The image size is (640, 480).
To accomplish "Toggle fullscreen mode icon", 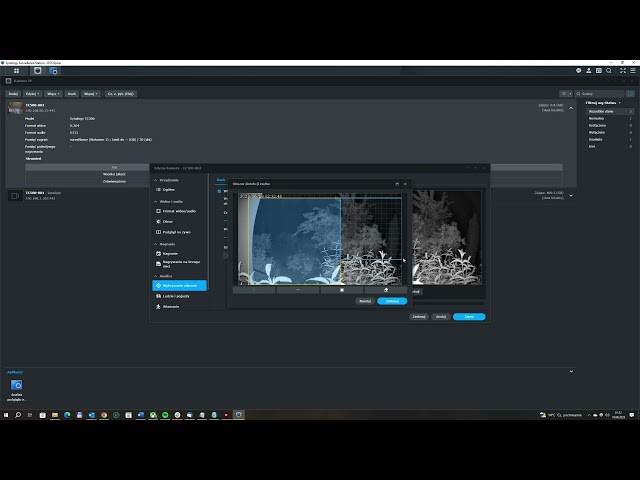I will 623,71.
